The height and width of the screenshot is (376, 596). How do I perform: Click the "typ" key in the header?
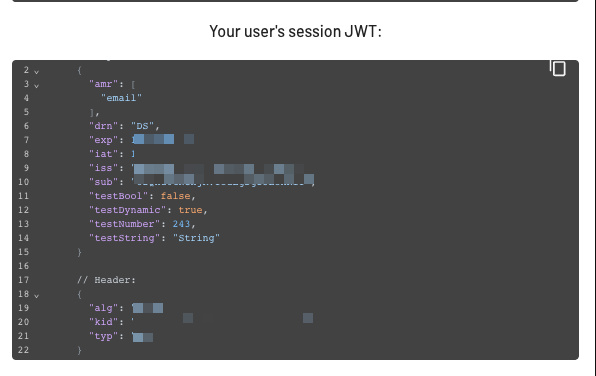[103, 336]
